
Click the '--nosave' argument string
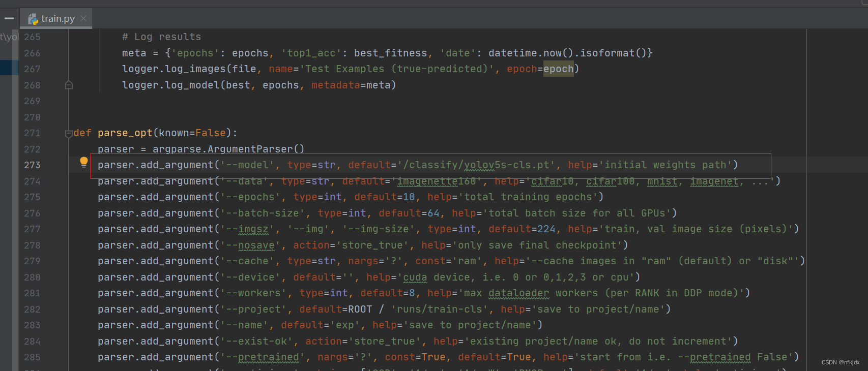250,245
